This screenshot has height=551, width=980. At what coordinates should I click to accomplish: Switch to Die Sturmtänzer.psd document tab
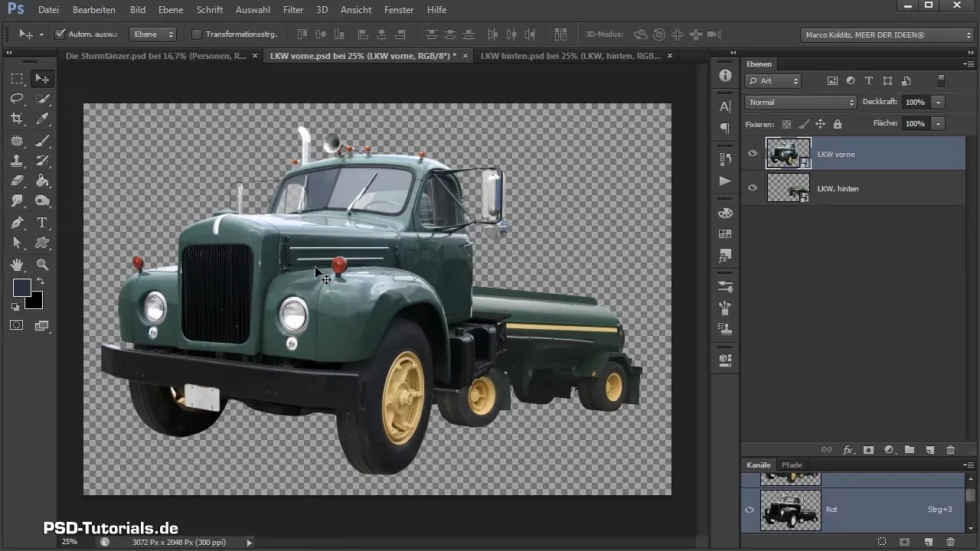(156, 56)
